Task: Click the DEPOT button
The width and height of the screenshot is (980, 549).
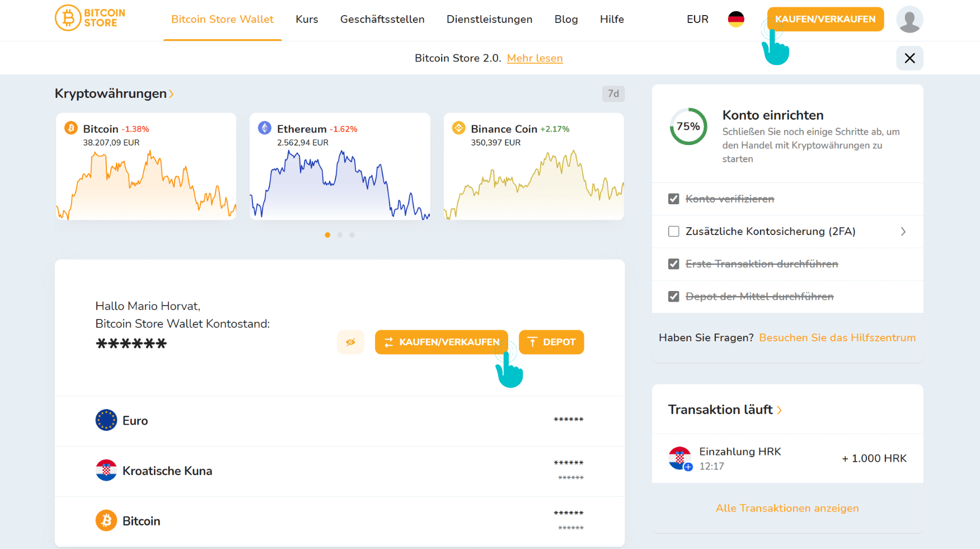Action: (551, 342)
